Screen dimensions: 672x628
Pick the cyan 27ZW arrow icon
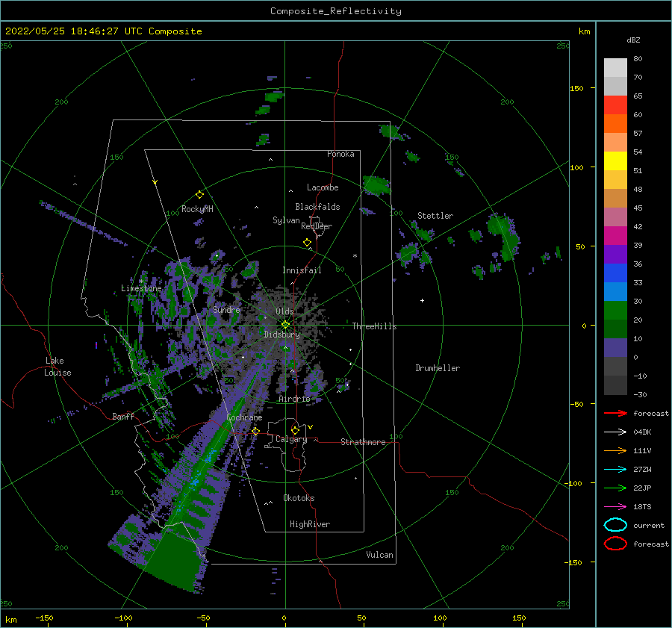[x=615, y=470]
